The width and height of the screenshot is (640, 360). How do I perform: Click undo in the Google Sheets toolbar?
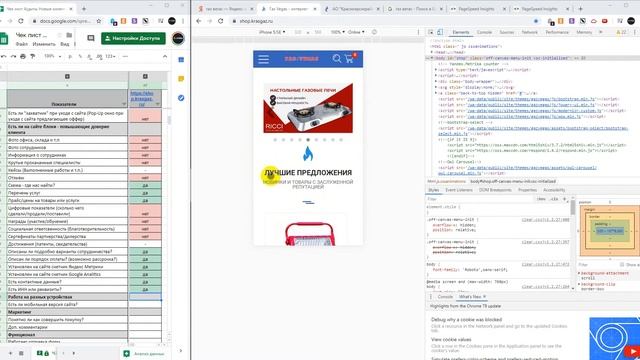(x=4, y=56)
